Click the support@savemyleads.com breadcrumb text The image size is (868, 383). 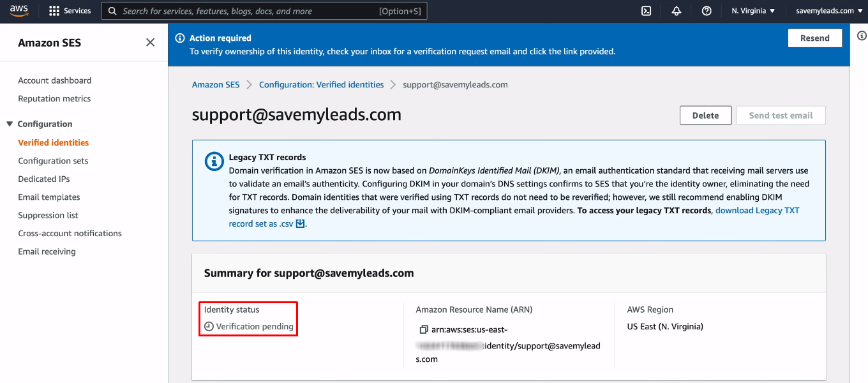tap(456, 84)
